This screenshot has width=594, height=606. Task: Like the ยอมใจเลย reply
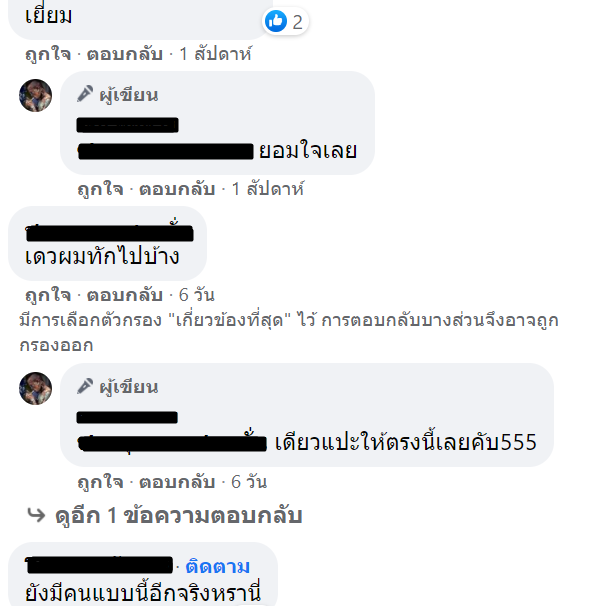pos(100,189)
